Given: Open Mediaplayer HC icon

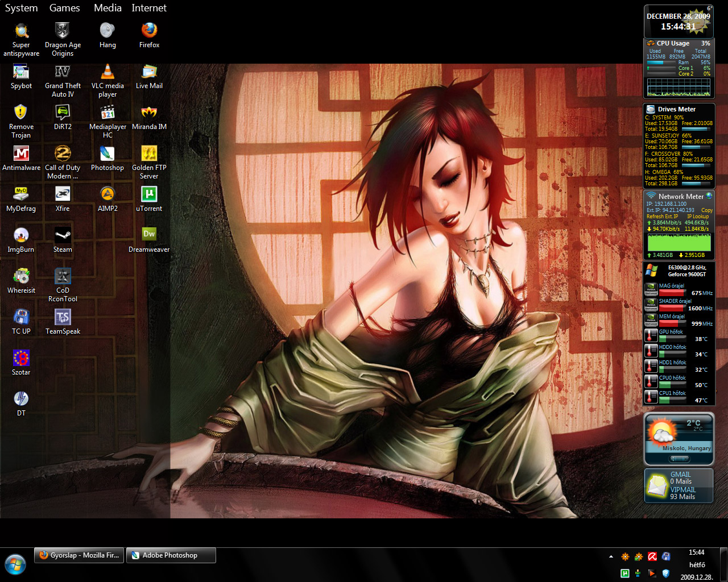Looking at the screenshot, I should 107,121.
